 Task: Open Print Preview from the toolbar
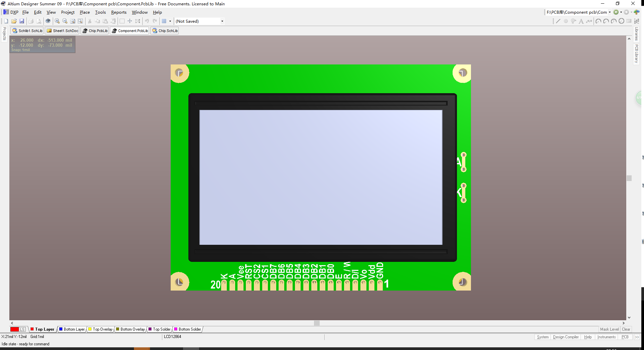point(39,21)
